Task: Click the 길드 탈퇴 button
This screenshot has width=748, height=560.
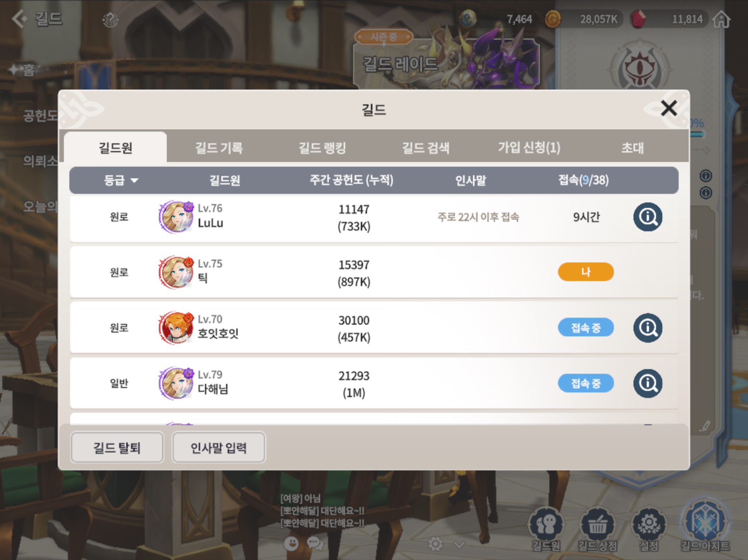Action: pos(117,448)
